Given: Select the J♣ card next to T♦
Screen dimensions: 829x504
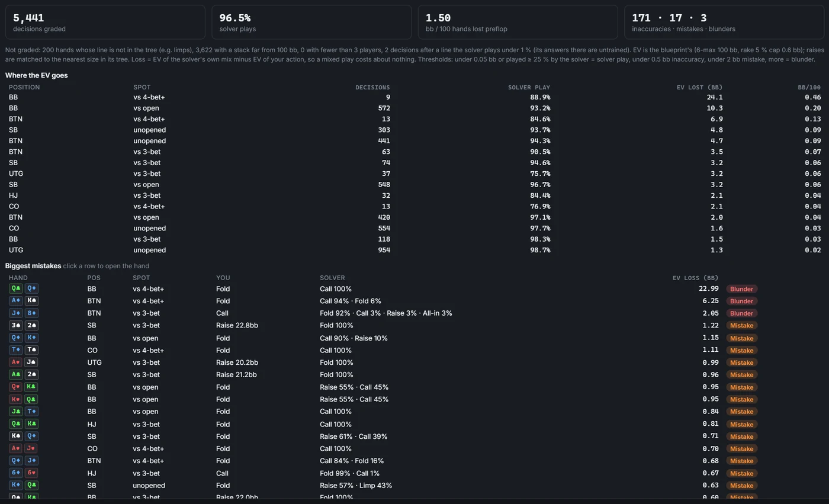Looking at the screenshot, I should point(16,412).
